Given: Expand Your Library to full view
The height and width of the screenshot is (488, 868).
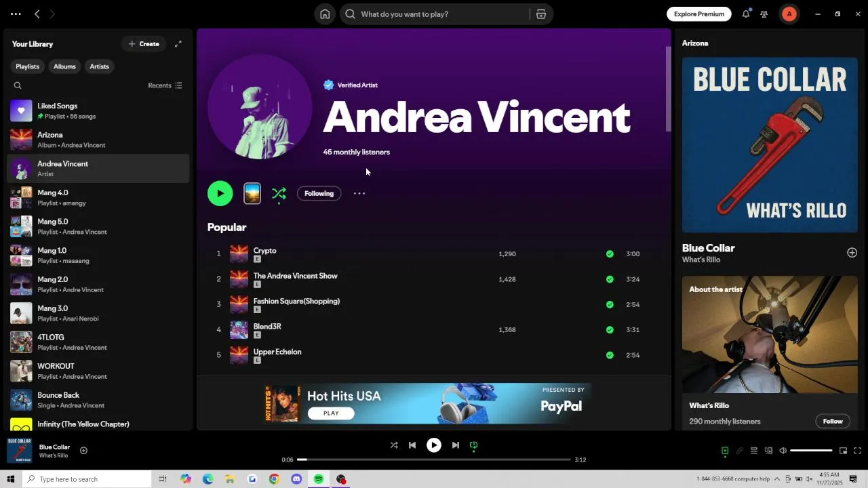Looking at the screenshot, I should 178,44.
